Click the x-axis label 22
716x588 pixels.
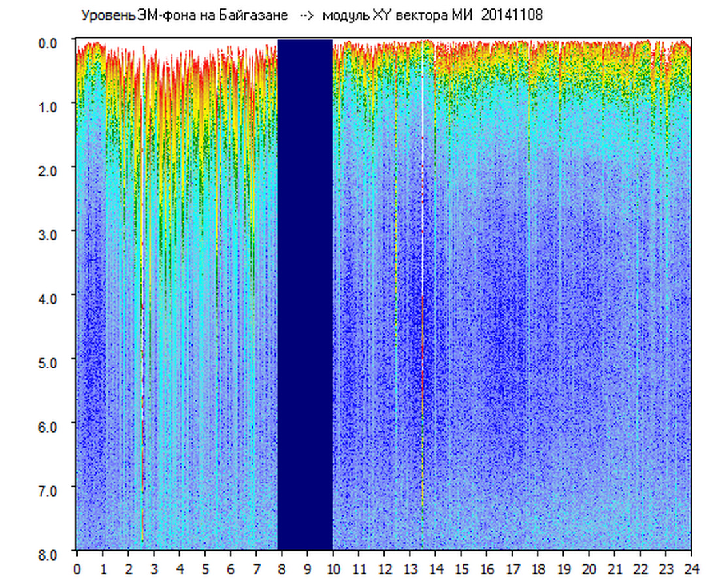[x=640, y=569]
